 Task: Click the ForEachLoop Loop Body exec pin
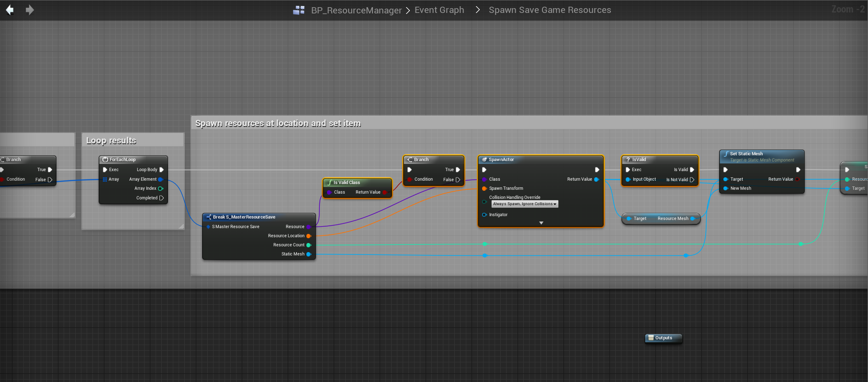click(161, 170)
